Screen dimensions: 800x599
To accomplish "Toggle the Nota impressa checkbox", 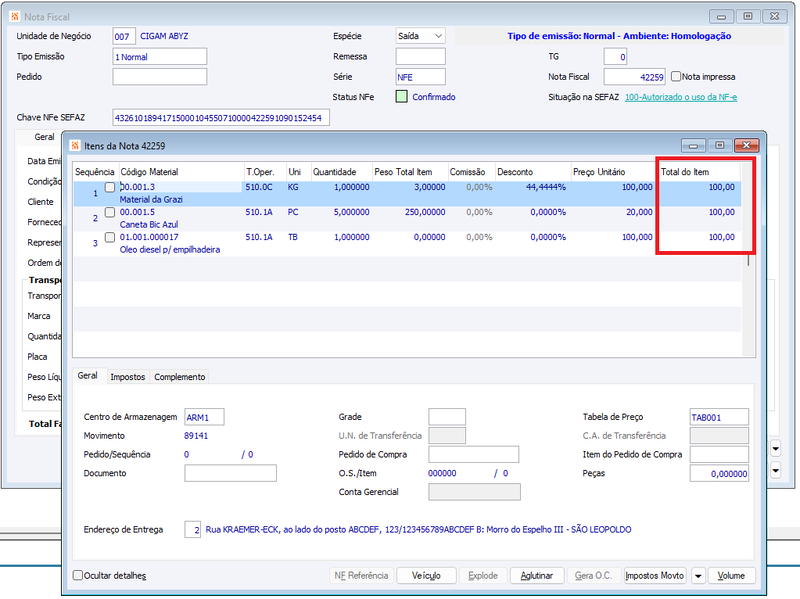I will (676, 77).
